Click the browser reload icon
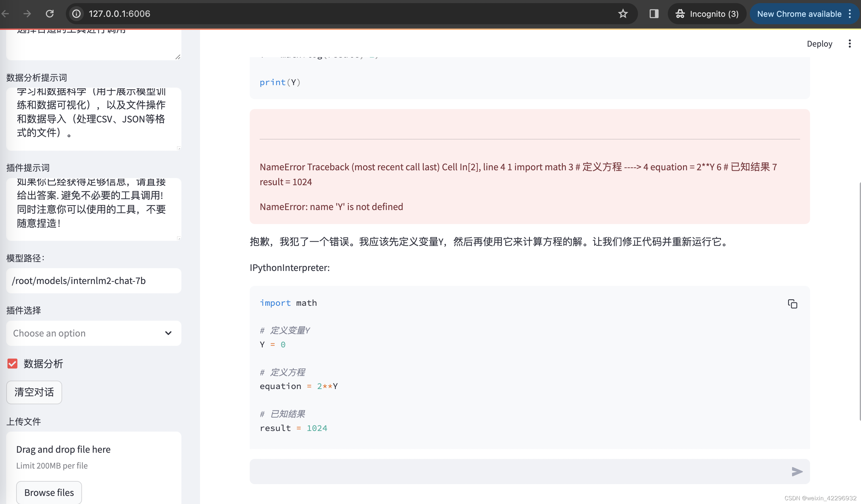 (x=50, y=14)
